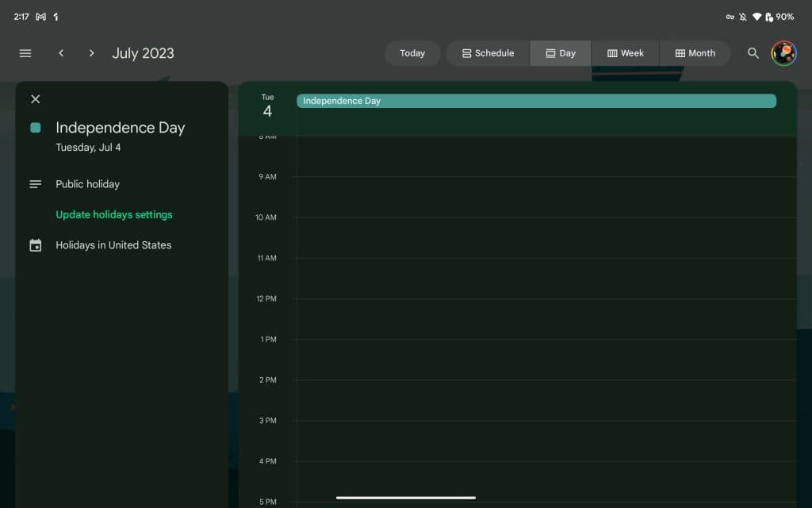812x508 pixels.
Task: Click the description icon beside Public holiday
Action: pyautogui.click(x=35, y=183)
